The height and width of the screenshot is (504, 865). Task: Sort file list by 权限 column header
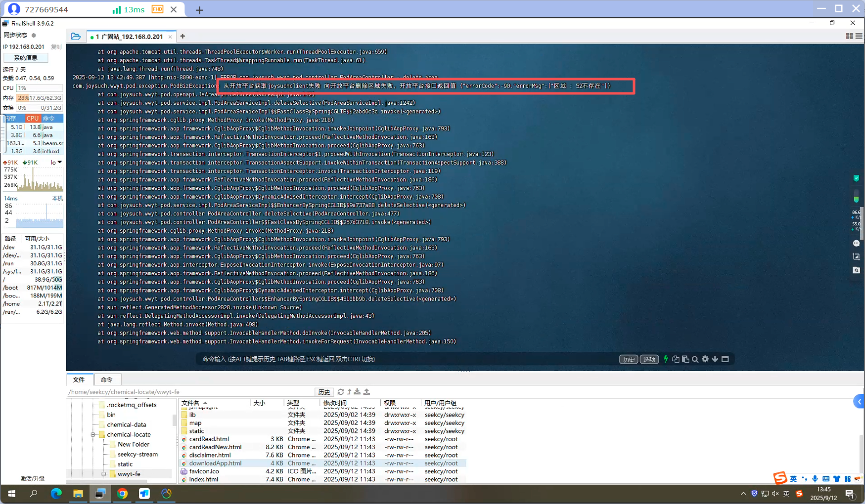tap(401, 403)
